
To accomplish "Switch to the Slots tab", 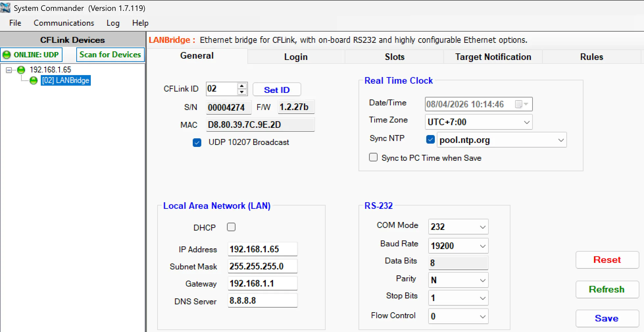I will pos(394,57).
